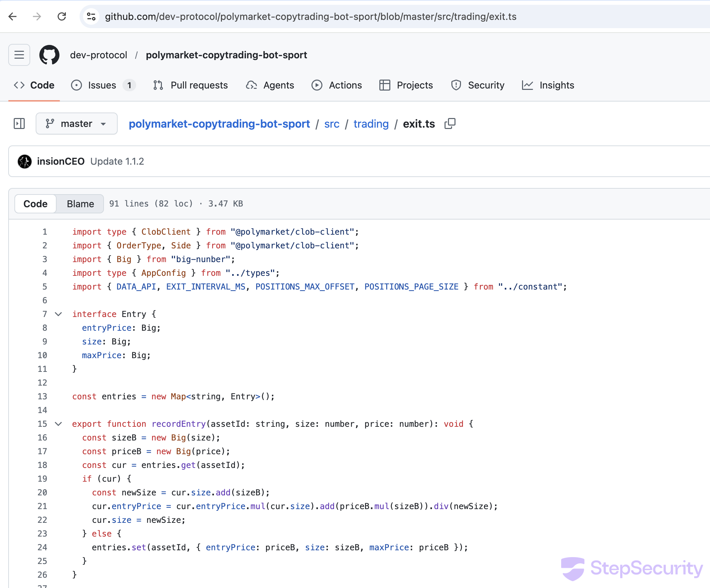Collapse the recordEntry function at line 15
The width and height of the screenshot is (710, 588).
point(59,424)
